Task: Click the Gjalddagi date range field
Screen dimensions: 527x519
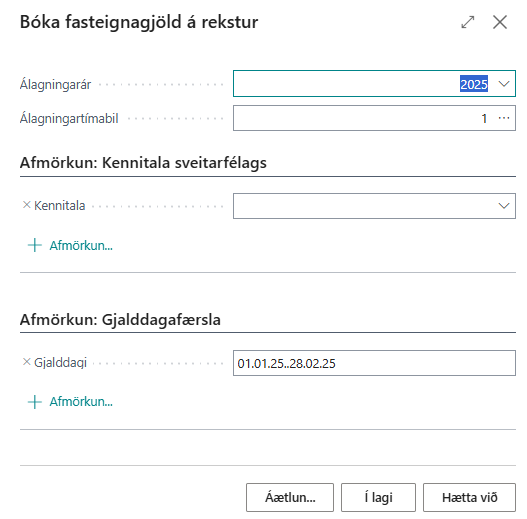Action: [x=374, y=363]
